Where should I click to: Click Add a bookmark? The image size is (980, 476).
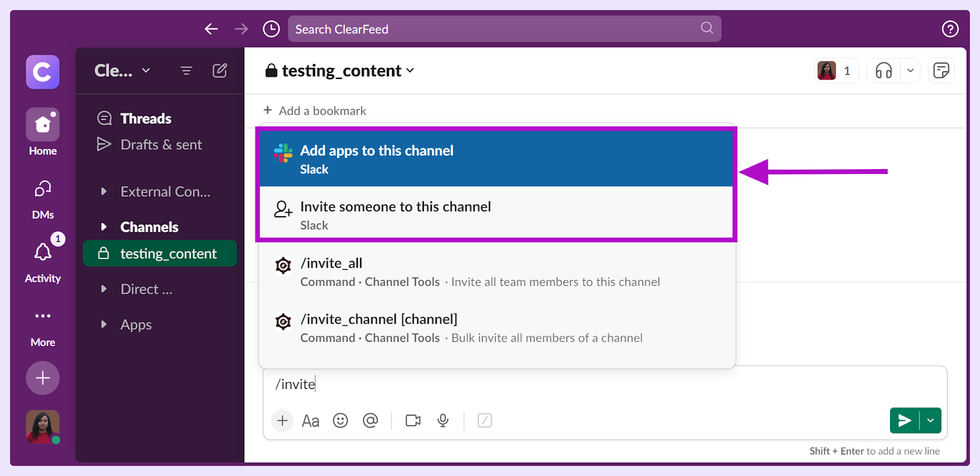(315, 111)
